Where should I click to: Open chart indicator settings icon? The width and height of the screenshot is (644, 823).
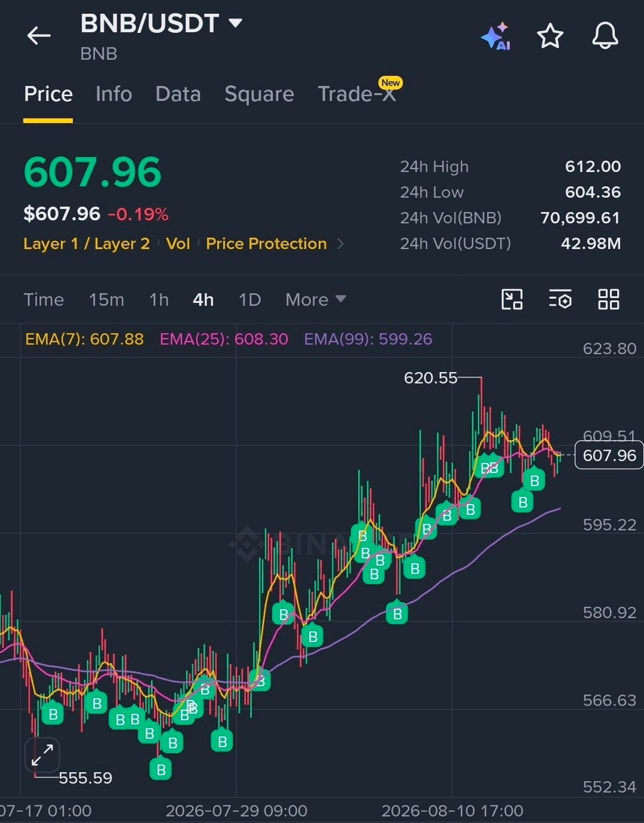tap(560, 299)
